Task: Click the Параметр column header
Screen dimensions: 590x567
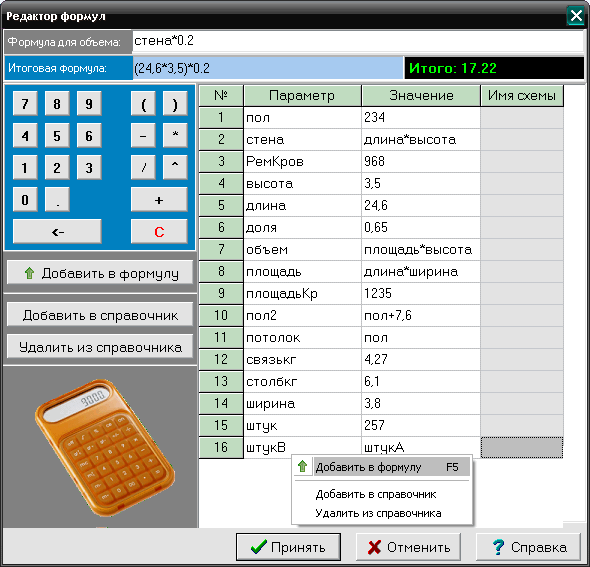Action: tap(302, 96)
